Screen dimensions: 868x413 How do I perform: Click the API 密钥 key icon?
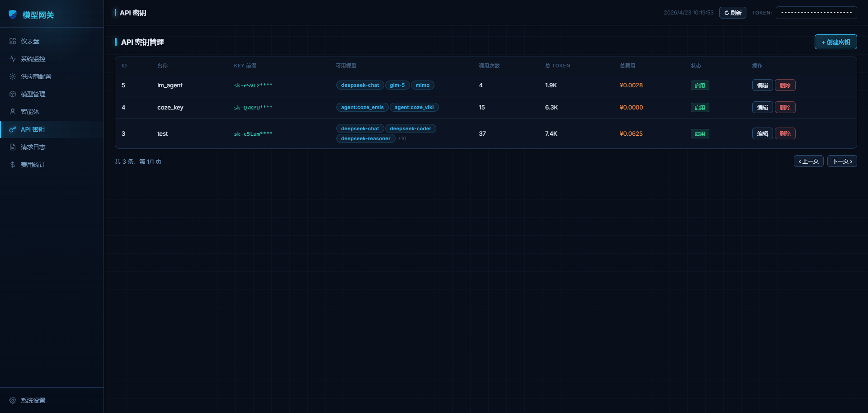[x=13, y=129]
